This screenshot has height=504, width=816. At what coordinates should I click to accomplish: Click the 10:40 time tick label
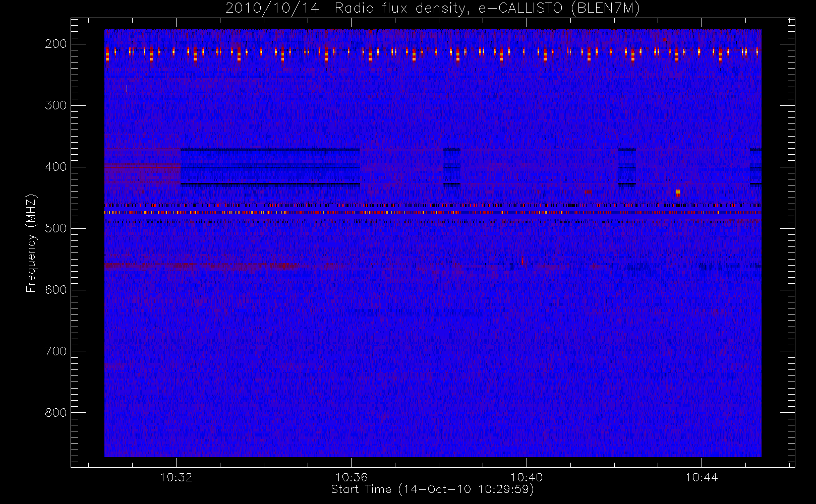click(x=527, y=477)
